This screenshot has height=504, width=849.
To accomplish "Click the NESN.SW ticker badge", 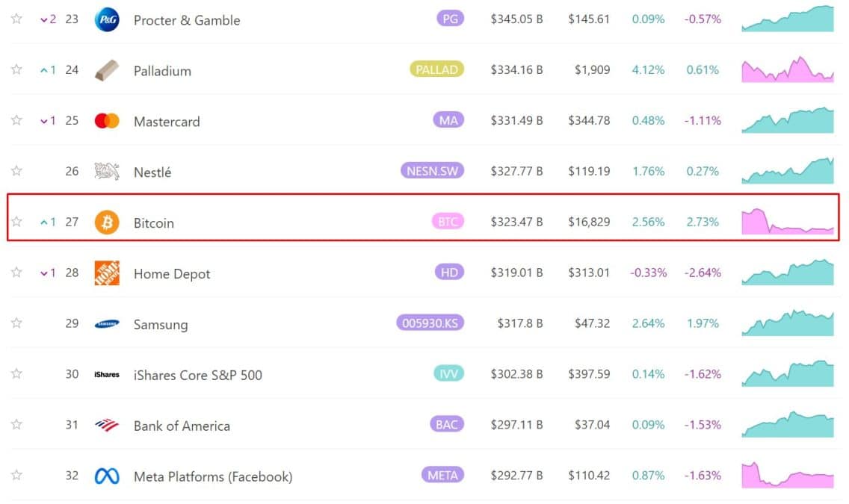I will (432, 171).
